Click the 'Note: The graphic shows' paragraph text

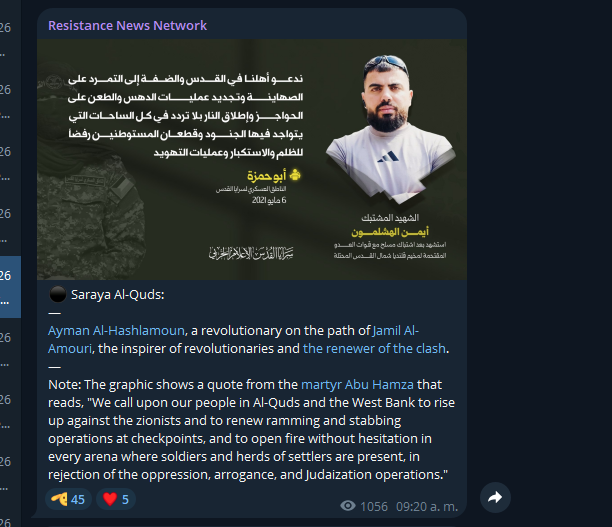pyautogui.click(x=251, y=429)
